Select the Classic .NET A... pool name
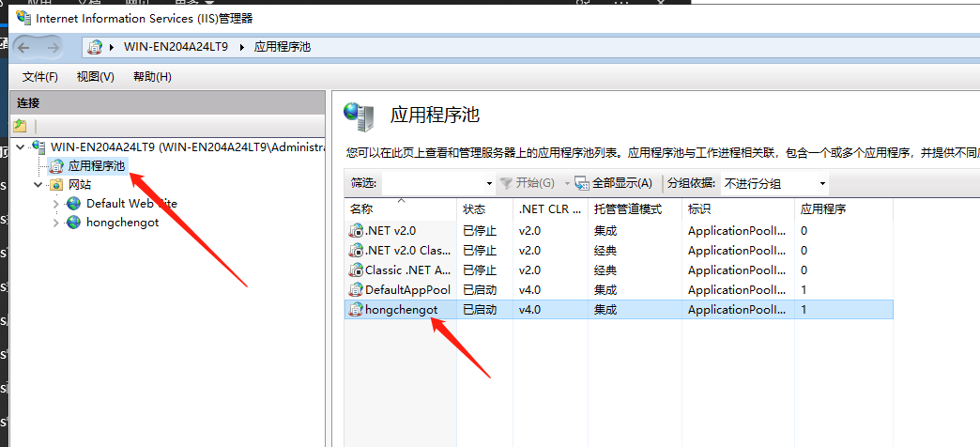980x447 pixels. 408,270
